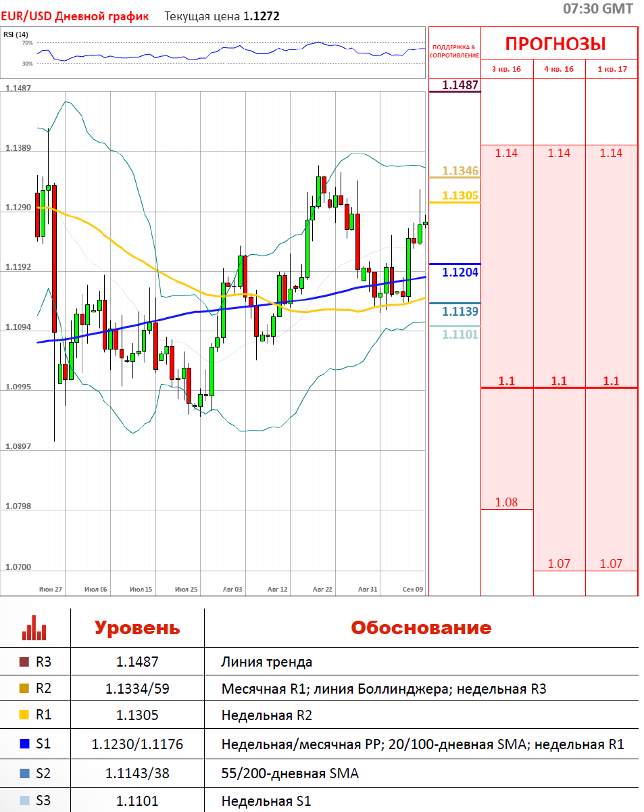Click the 1.1143/38 level cell
This screenshot has height=812, width=644.
pyautogui.click(x=137, y=773)
